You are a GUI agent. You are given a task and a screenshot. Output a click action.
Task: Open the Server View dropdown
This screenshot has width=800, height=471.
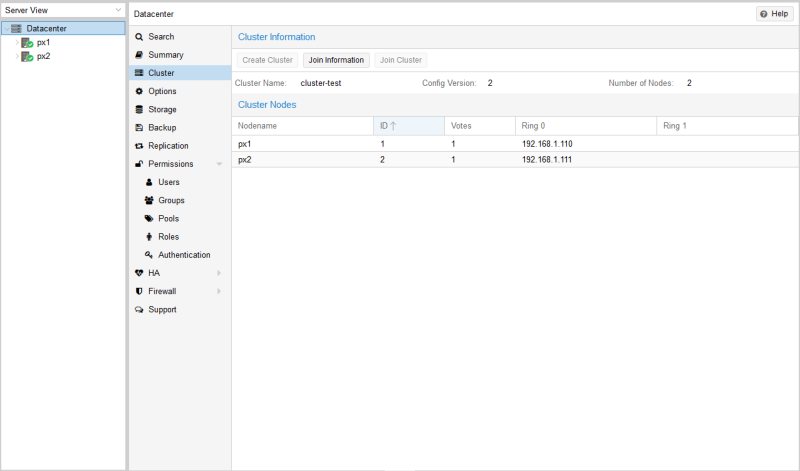point(118,10)
